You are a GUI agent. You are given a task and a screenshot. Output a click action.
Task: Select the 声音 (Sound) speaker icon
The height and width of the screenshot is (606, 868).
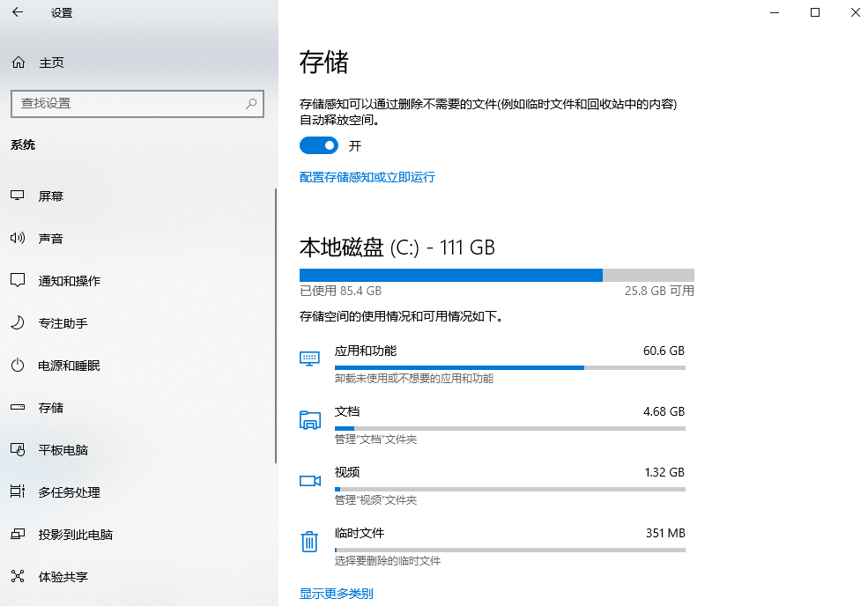(x=18, y=238)
